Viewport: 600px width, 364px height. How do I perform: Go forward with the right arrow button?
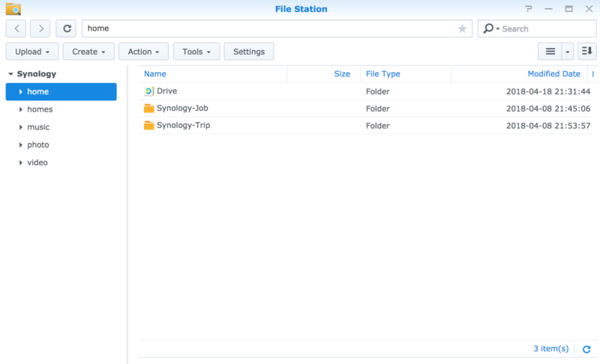click(x=40, y=28)
